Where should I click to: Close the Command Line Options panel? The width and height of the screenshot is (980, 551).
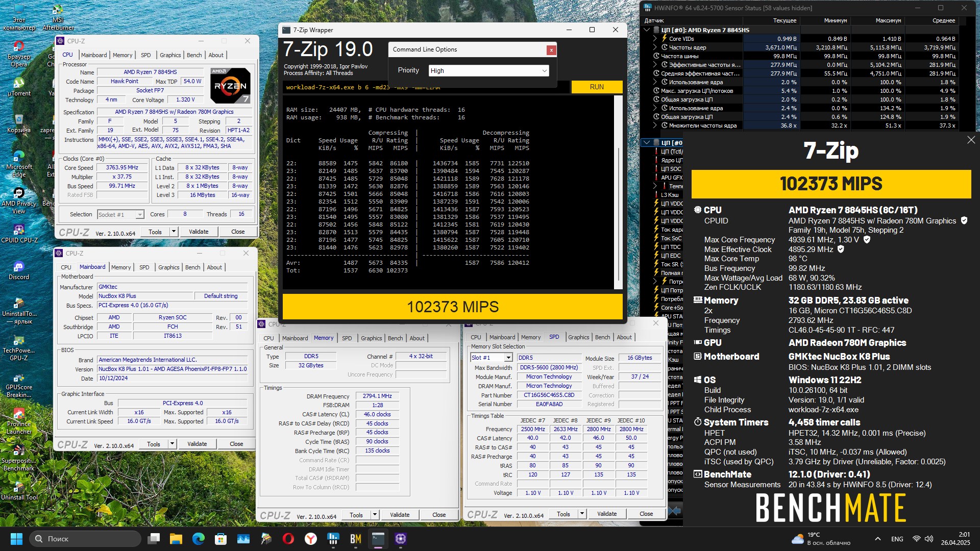coord(551,50)
